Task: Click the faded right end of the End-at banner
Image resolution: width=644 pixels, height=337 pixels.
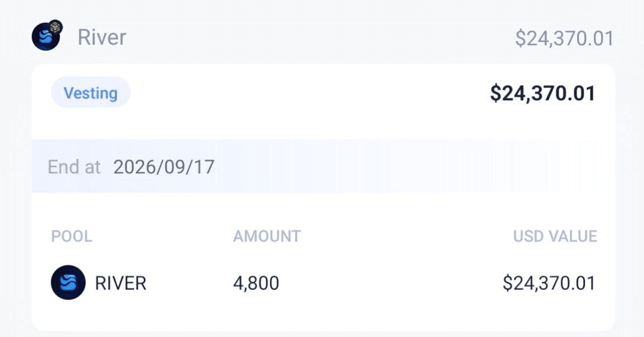Action: (572, 166)
